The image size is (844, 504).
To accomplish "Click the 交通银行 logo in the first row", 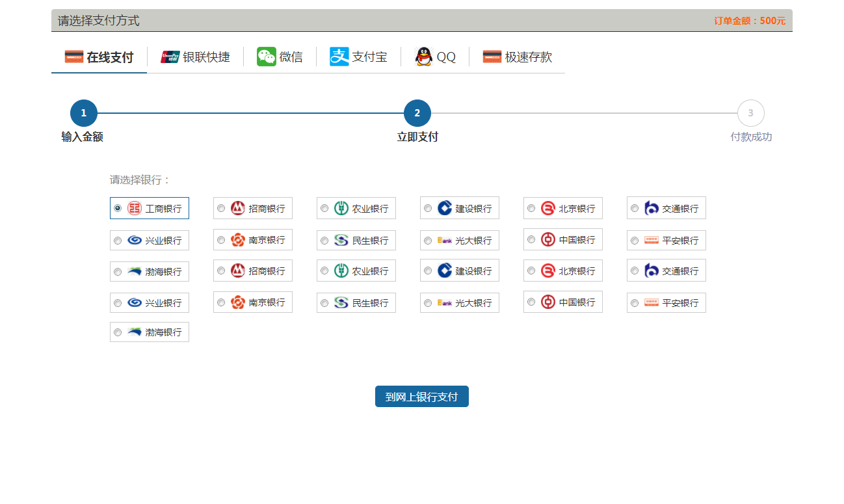I will pos(652,208).
